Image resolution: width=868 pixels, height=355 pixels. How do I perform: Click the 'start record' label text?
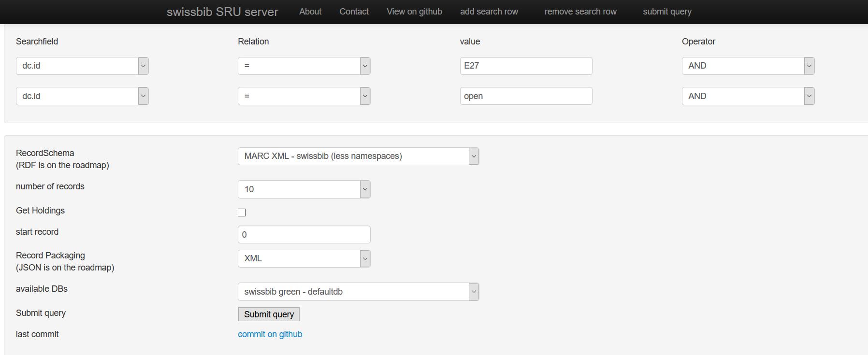point(37,232)
